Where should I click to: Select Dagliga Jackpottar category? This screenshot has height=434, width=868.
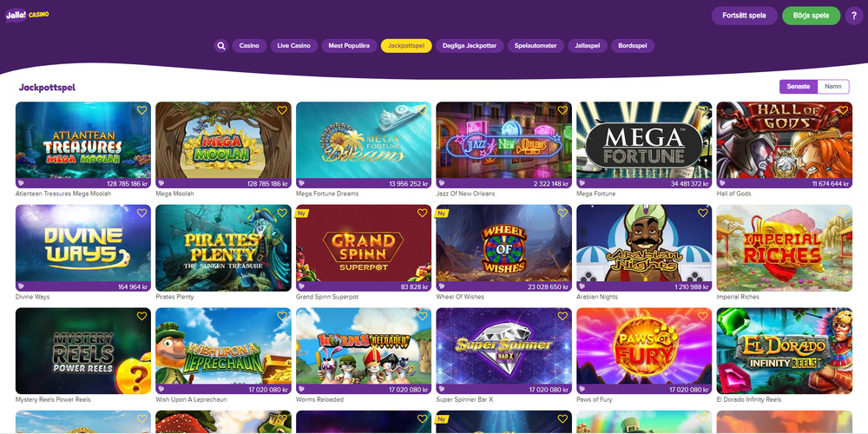click(x=470, y=46)
